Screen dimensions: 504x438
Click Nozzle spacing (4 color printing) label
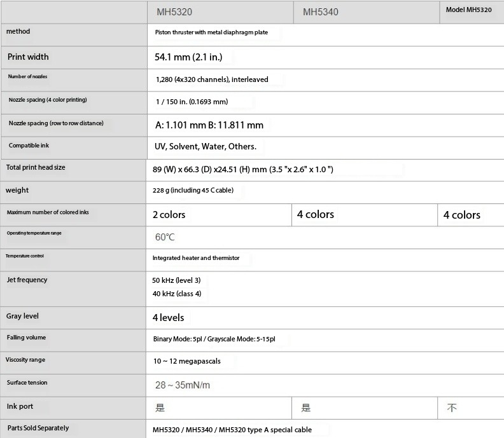[x=48, y=100]
